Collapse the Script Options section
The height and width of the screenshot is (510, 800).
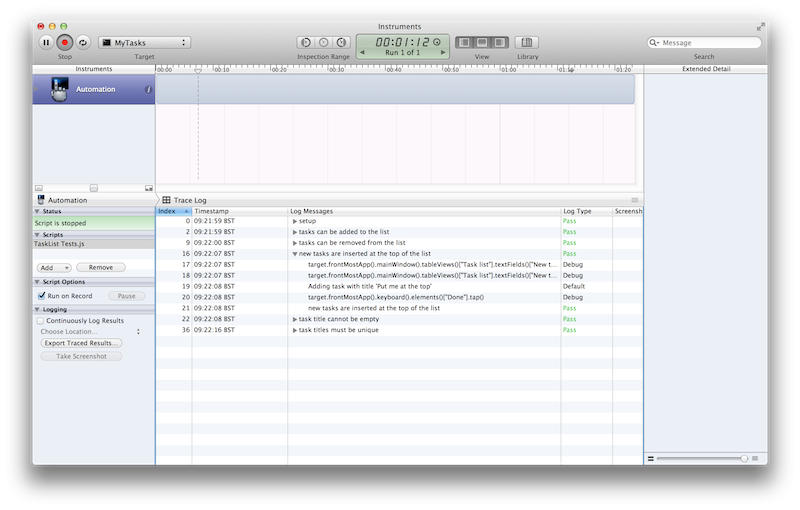point(37,282)
